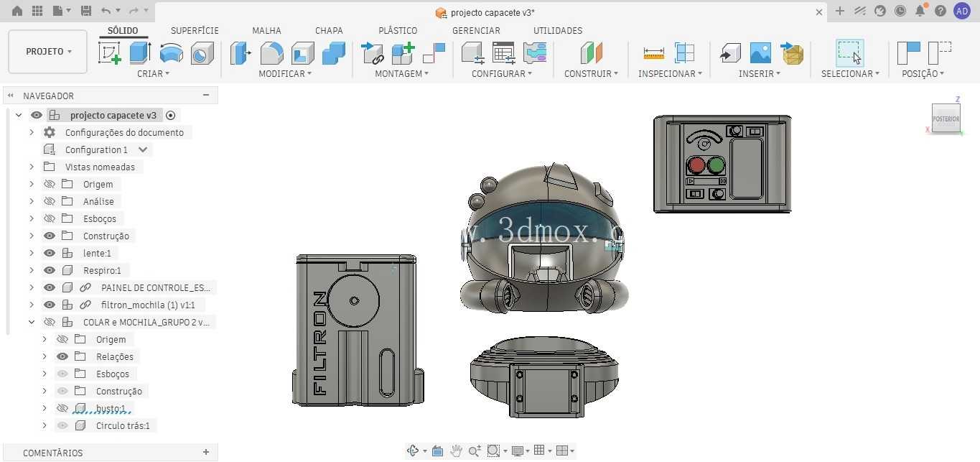Image resolution: width=980 pixels, height=462 pixels.
Task: Hide the Relações folder
Action: pos(62,356)
